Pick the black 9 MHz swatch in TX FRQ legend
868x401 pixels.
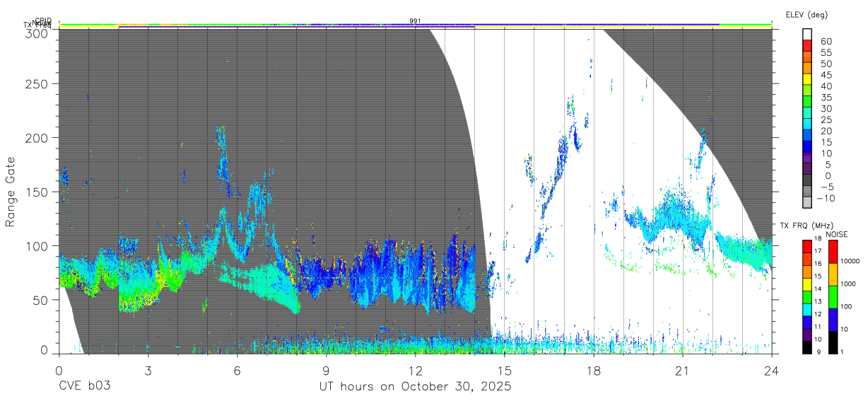pyautogui.click(x=807, y=347)
